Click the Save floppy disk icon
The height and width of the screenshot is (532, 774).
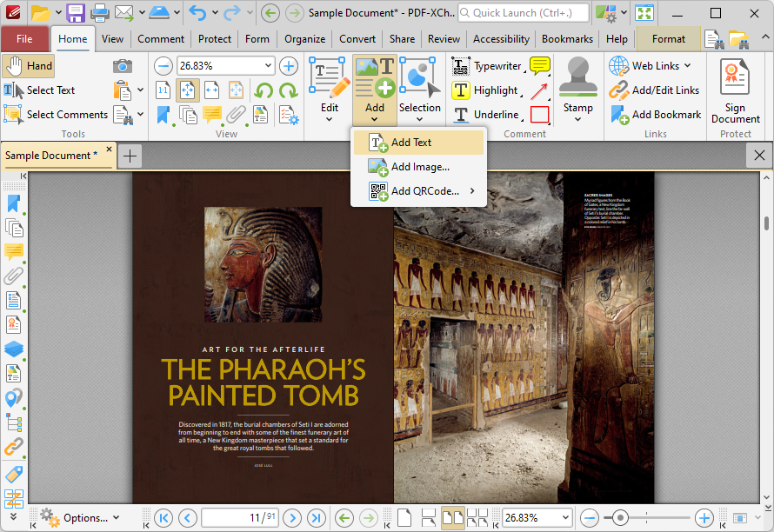(76, 13)
